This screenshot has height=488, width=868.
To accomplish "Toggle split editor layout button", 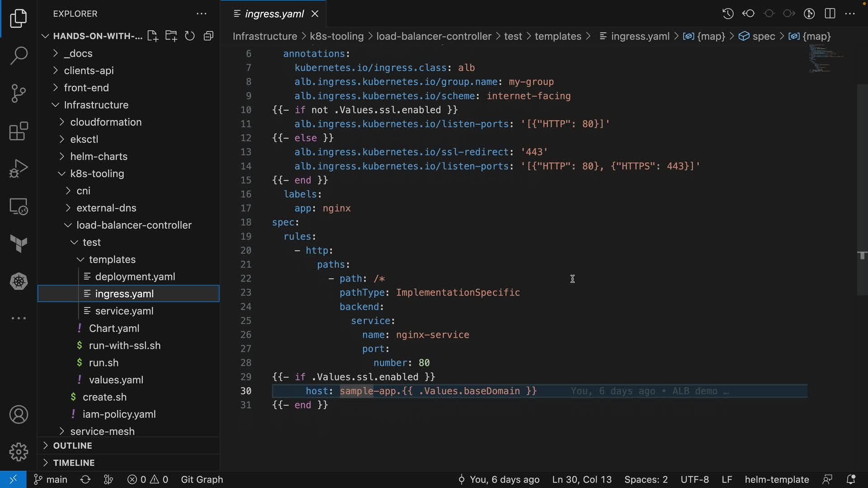I will 830,14.
